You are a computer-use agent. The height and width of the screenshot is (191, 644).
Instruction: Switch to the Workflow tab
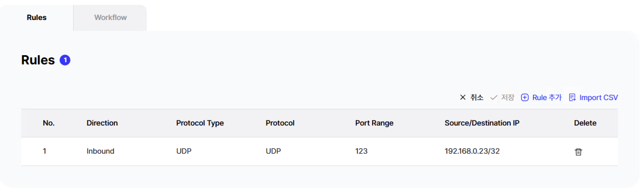coord(110,18)
